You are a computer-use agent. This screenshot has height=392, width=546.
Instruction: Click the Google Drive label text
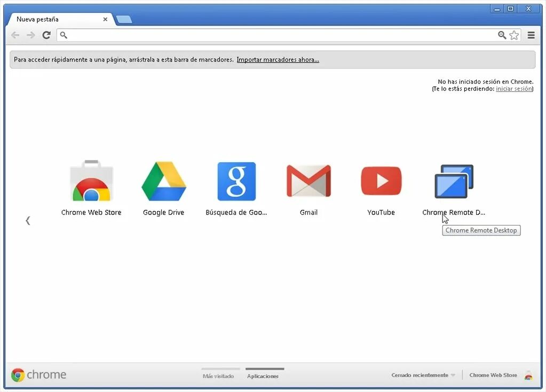pos(164,212)
